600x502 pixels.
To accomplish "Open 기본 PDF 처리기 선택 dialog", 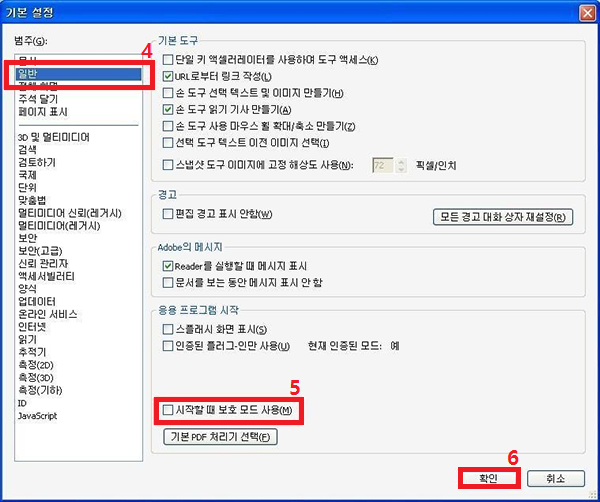I will pos(220,437).
